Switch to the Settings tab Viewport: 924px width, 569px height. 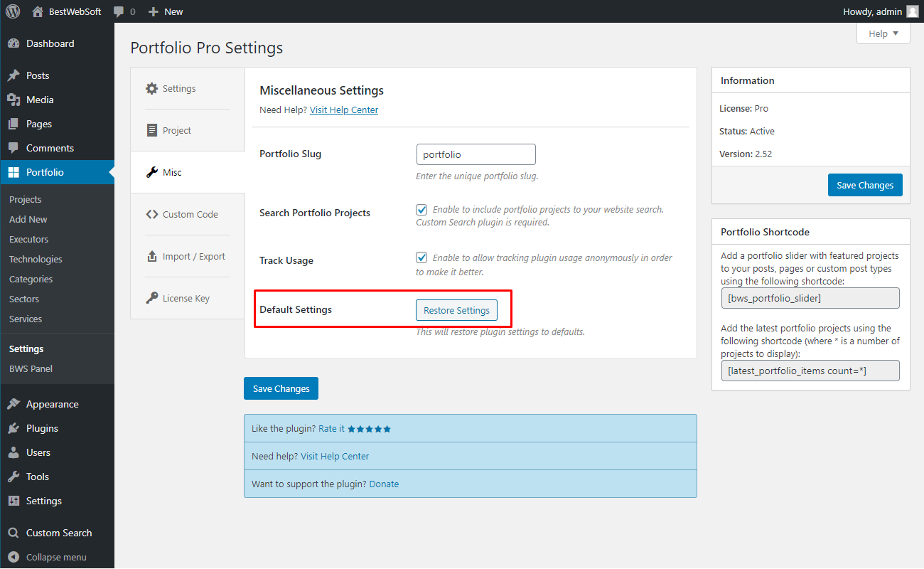pos(188,88)
